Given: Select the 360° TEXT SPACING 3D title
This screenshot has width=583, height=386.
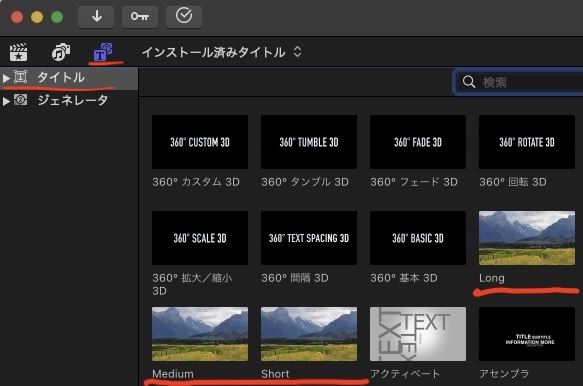Looking at the screenshot, I should [x=309, y=238].
